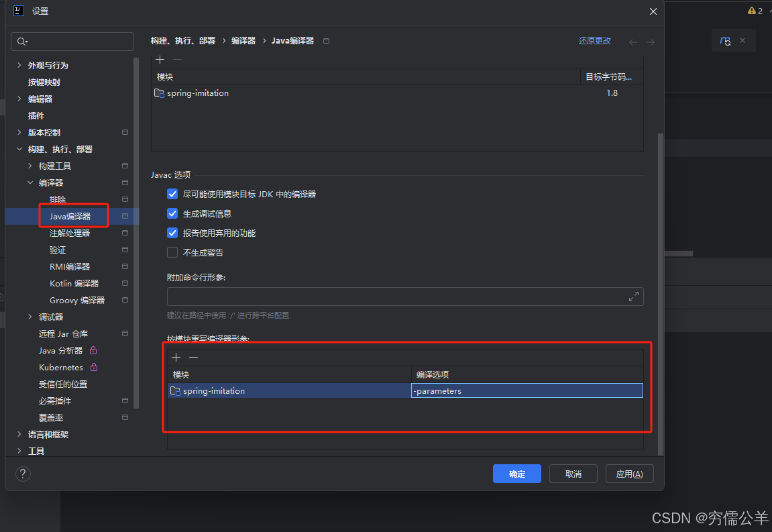Click the plus icon in module compiler override table
Viewport: 772px width, 532px height.
(176, 357)
